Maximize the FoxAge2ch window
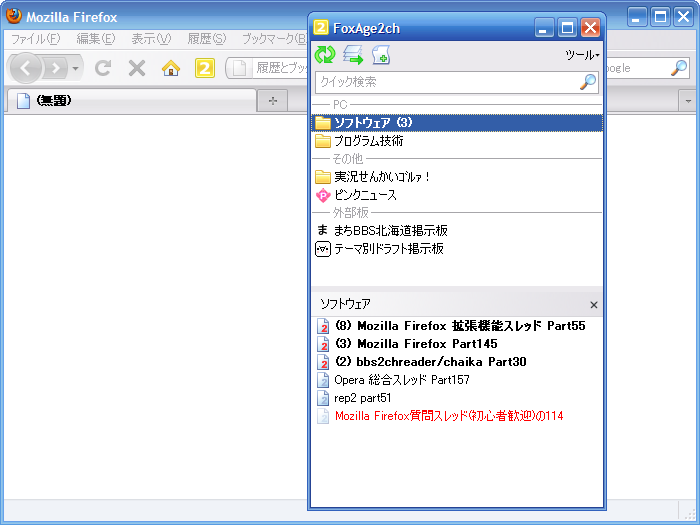This screenshot has width=700, height=525. pyautogui.click(x=567, y=28)
